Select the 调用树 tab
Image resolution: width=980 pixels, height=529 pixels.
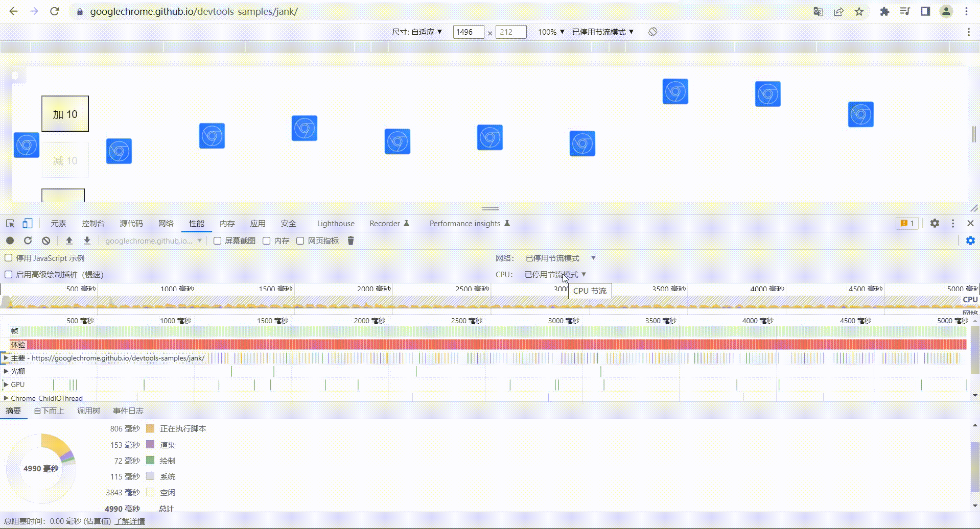88,411
